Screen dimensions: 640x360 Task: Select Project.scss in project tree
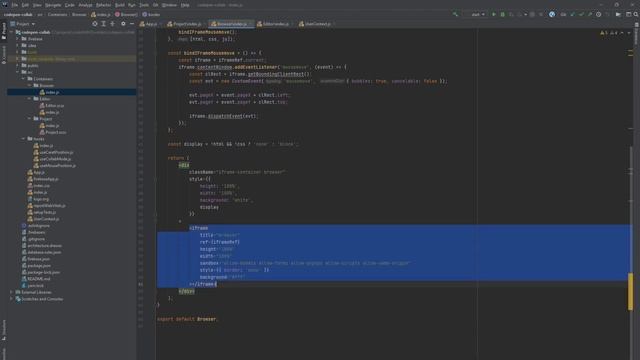pos(56,132)
